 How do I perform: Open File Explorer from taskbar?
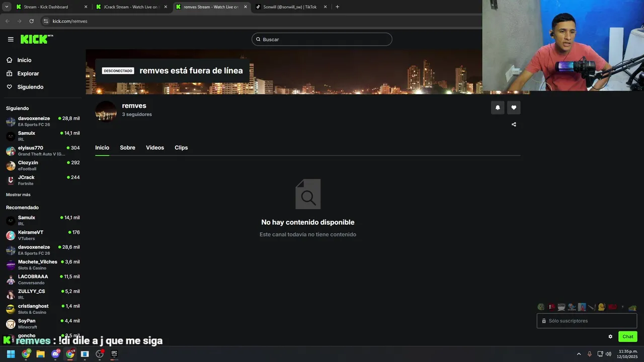[40, 354]
